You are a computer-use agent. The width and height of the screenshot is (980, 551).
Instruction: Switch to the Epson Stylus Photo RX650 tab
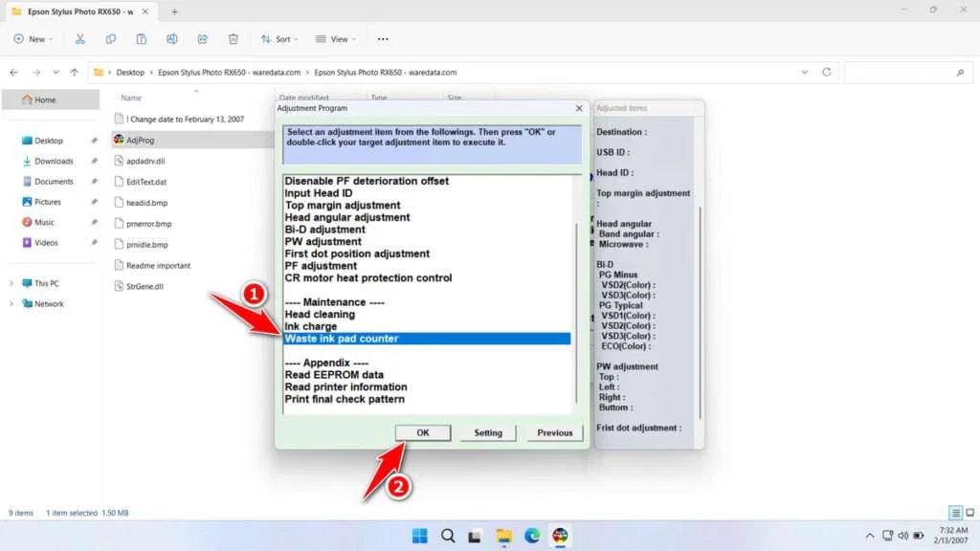click(x=78, y=13)
